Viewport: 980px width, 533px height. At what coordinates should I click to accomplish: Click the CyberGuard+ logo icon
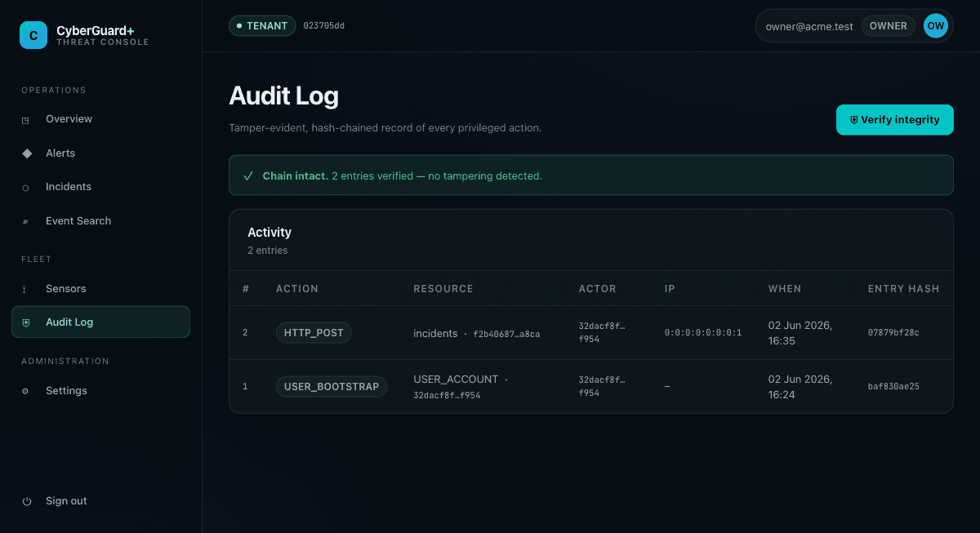(33, 35)
